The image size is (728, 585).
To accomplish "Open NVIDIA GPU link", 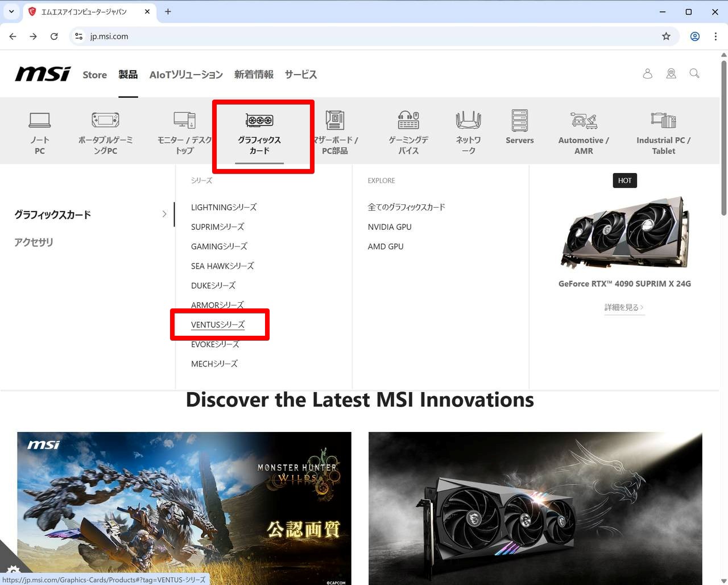I will tap(390, 226).
